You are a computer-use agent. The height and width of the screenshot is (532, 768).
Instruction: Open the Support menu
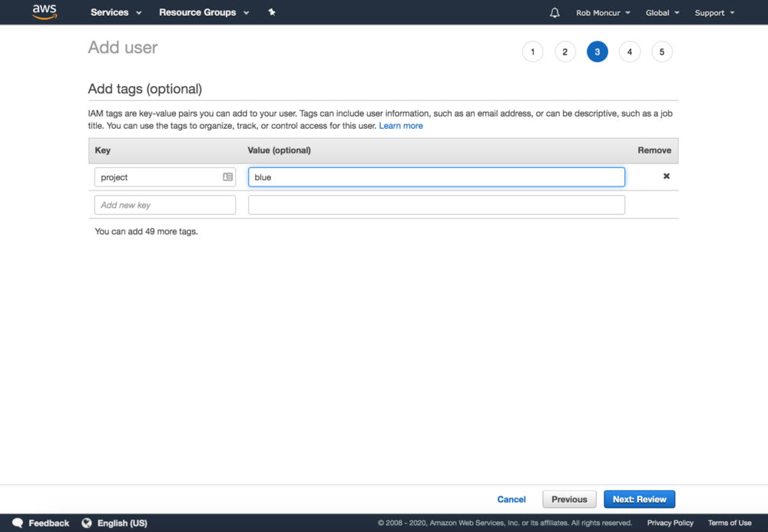click(x=714, y=13)
